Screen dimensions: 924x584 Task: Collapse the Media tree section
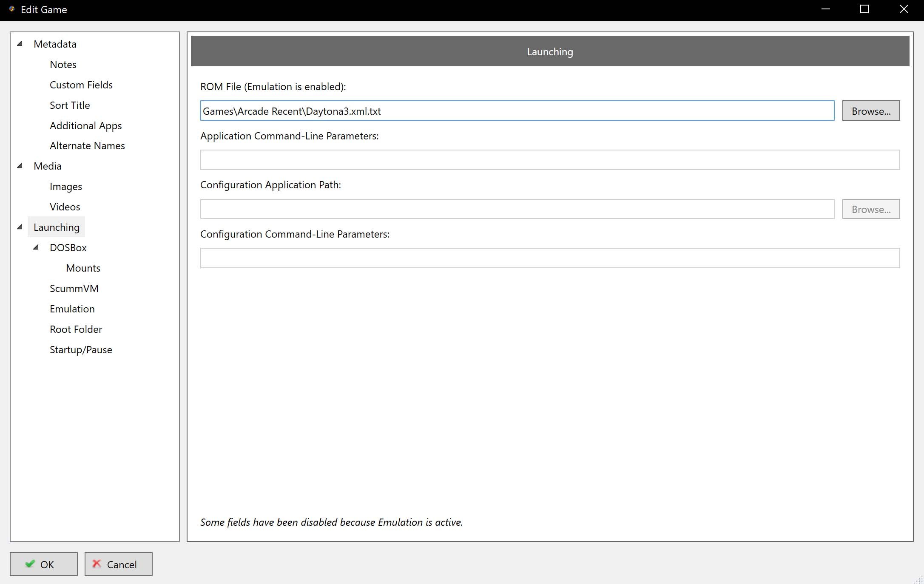[x=20, y=166]
